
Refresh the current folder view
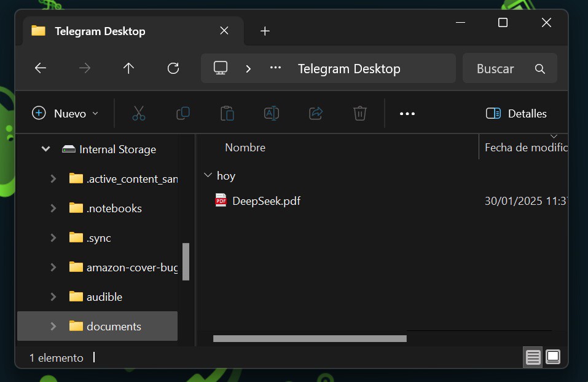tap(173, 68)
